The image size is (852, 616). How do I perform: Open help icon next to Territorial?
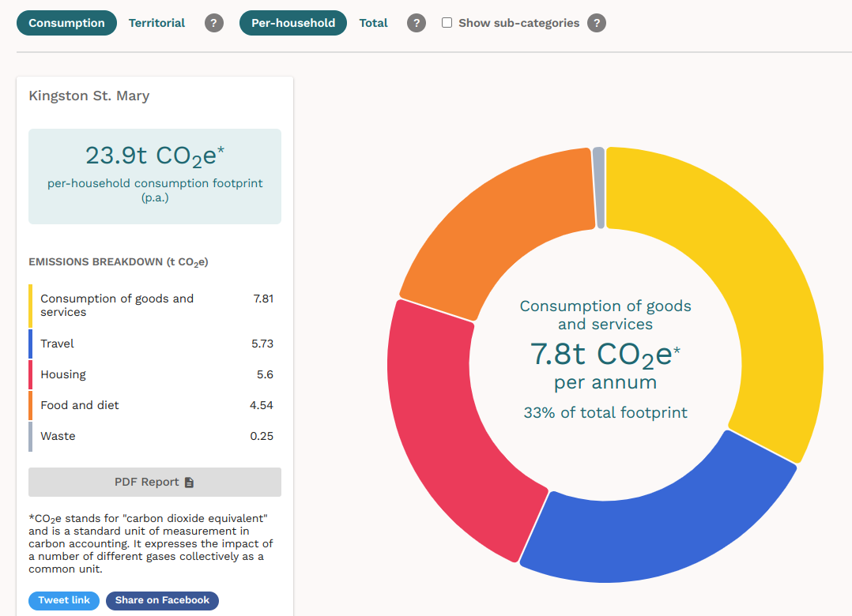213,23
